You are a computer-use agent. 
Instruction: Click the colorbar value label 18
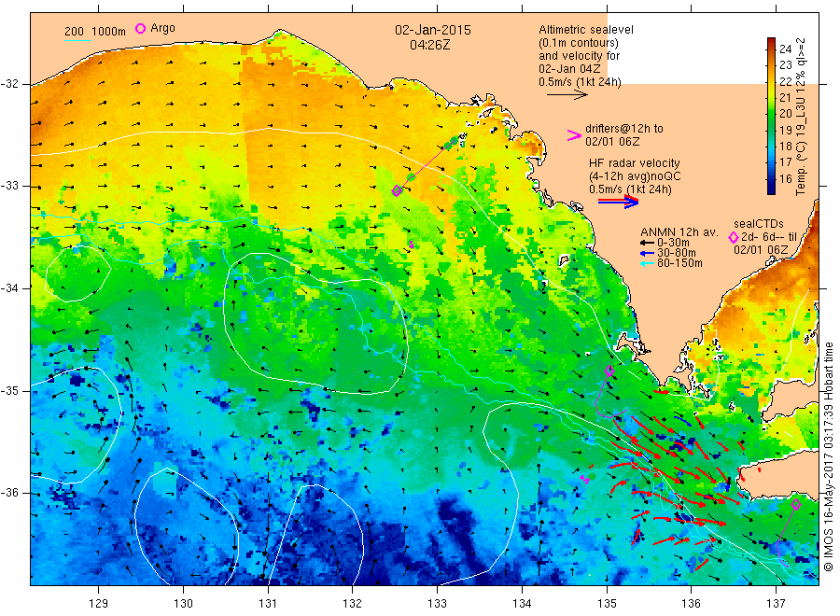coord(785,147)
